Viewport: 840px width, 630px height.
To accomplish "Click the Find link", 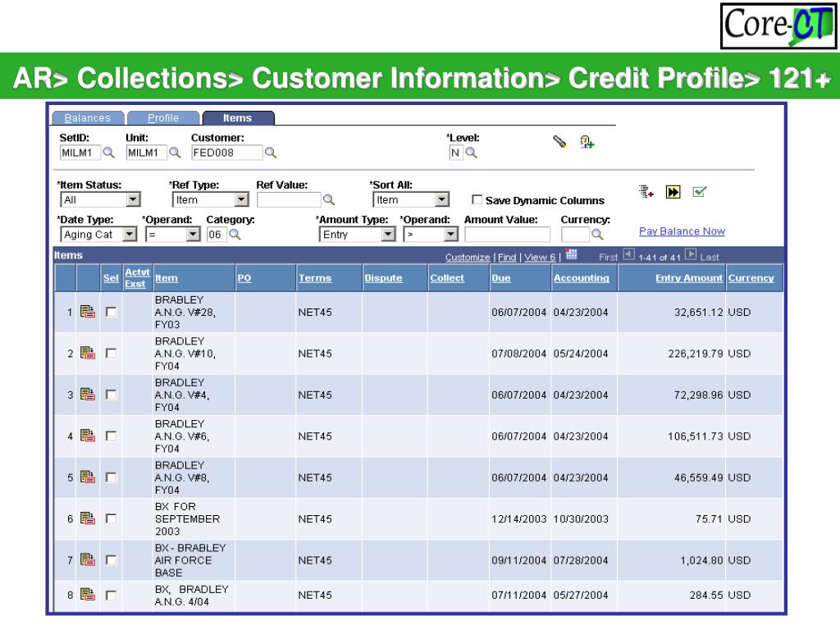I will coord(507,257).
